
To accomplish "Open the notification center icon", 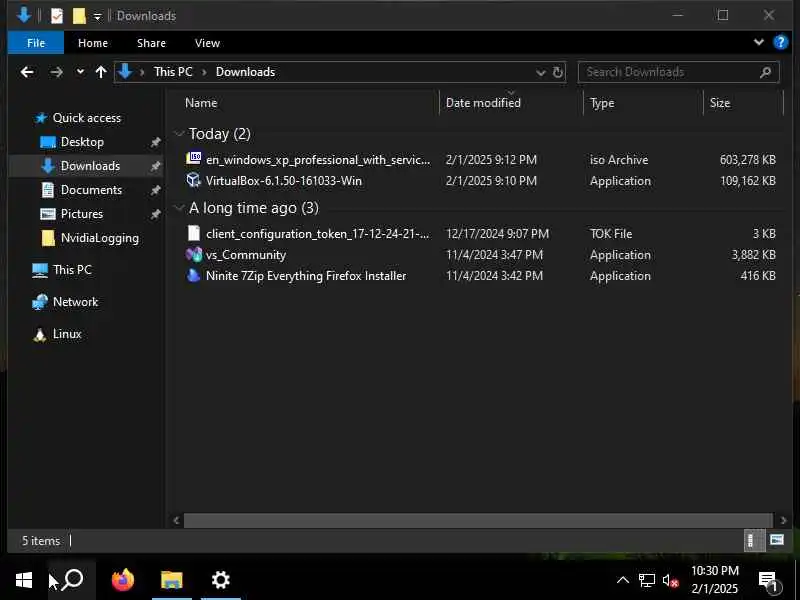I will (768, 581).
